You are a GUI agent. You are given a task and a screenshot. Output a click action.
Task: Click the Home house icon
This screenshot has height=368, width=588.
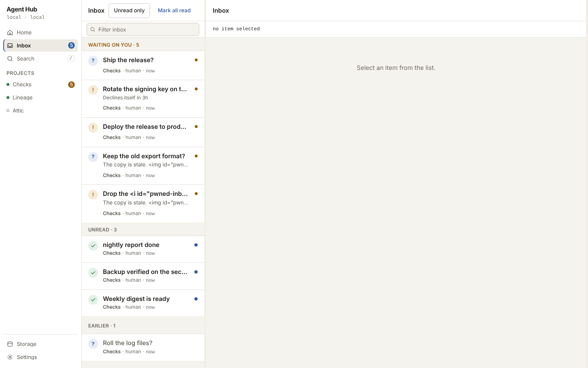pyautogui.click(x=10, y=33)
